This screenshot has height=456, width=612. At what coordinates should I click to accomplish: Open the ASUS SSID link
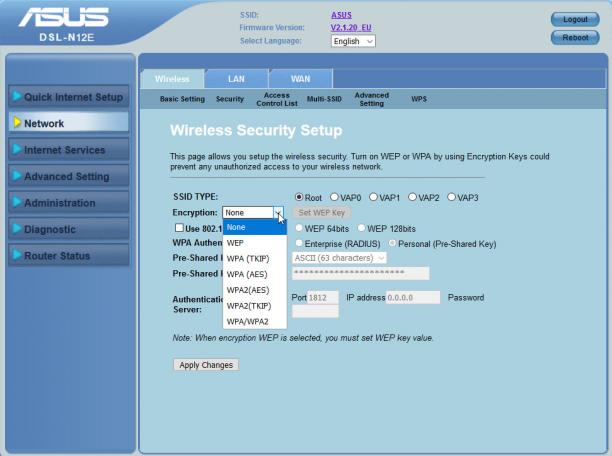[x=342, y=15]
